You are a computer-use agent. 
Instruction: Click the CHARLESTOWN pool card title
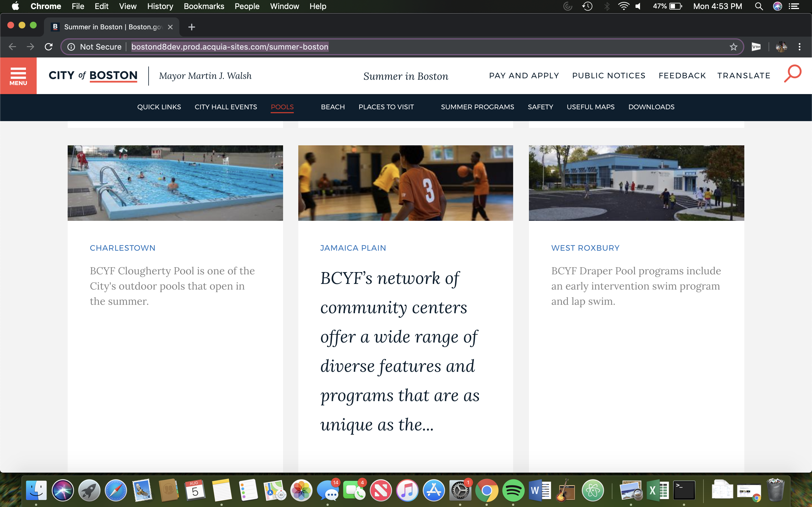pos(122,248)
